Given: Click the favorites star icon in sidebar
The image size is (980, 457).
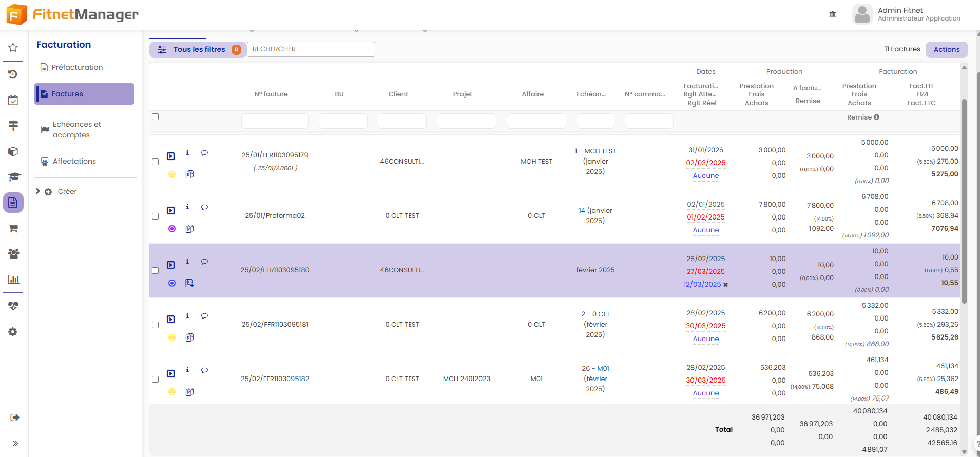Looking at the screenshot, I should point(13,48).
